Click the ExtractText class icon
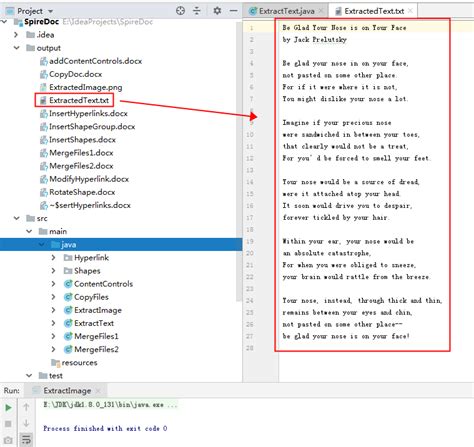 point(68,323)
